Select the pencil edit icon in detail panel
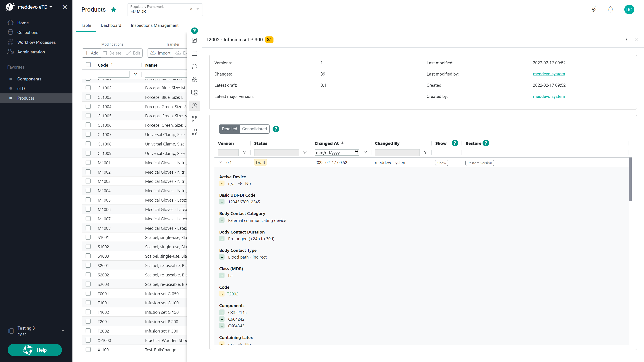 pos(194,40)
